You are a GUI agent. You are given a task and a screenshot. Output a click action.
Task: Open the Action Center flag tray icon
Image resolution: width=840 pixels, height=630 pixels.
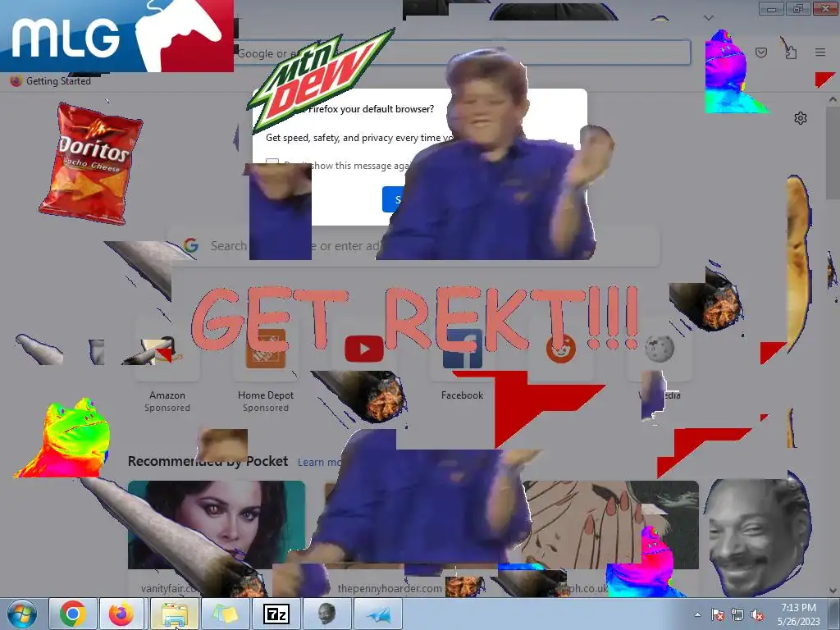coord(717,615)
